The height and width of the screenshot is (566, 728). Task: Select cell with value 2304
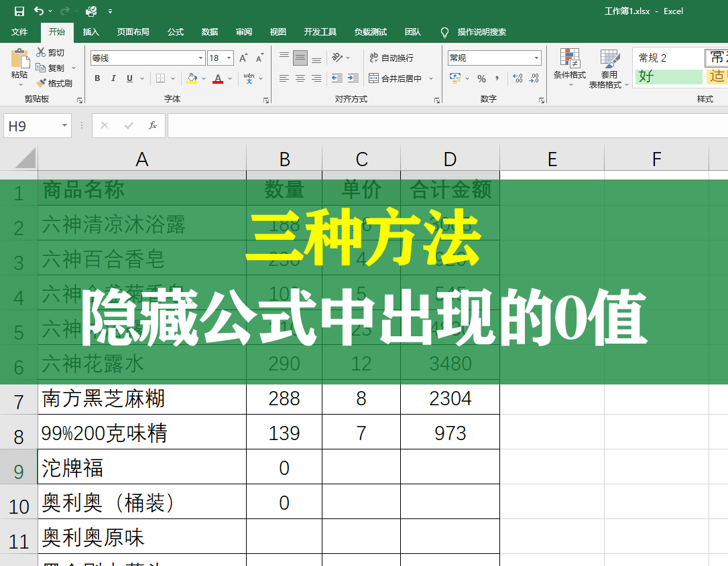[x=450, y=399]
